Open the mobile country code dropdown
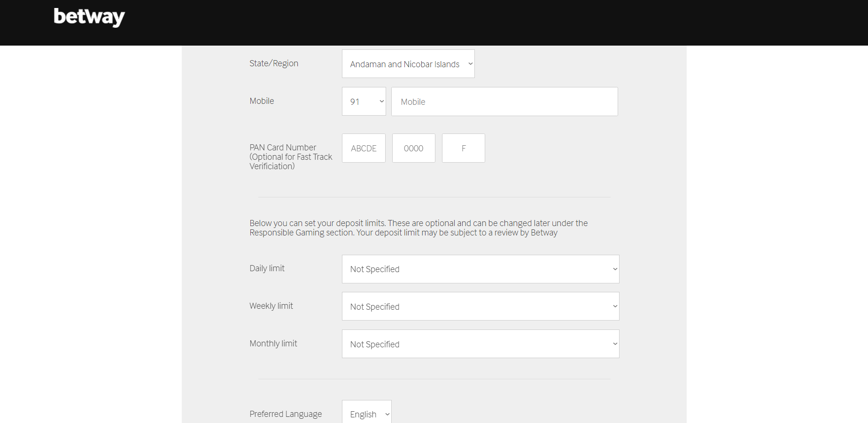 tap(364, 101)
